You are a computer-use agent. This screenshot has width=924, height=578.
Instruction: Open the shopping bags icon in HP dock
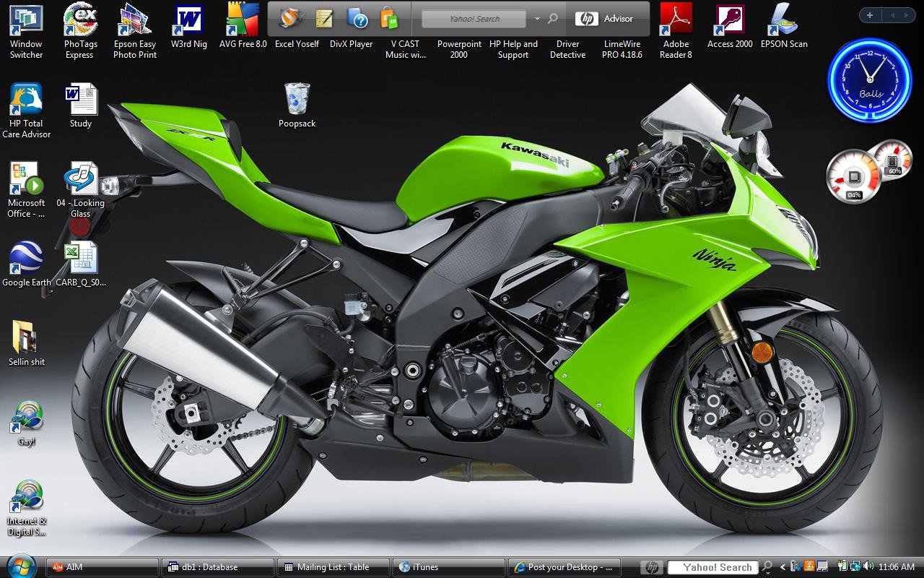pyautogui.click(x=389, y=18)
